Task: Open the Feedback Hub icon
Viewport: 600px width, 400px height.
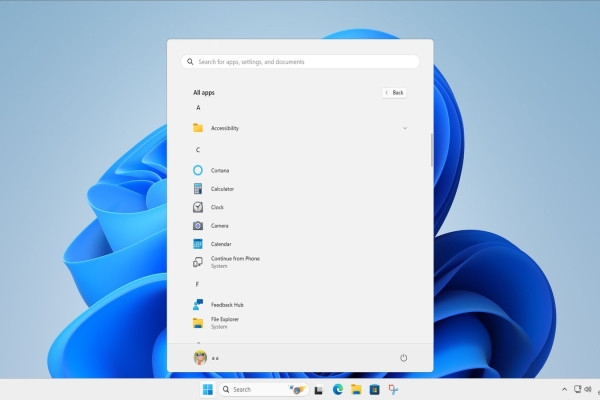Action: [x=198, y=305]
